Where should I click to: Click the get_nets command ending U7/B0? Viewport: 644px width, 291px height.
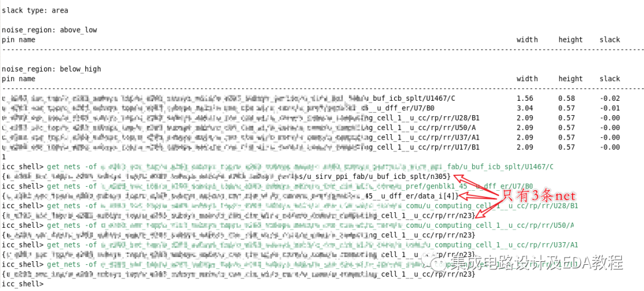tap(290, 186)
